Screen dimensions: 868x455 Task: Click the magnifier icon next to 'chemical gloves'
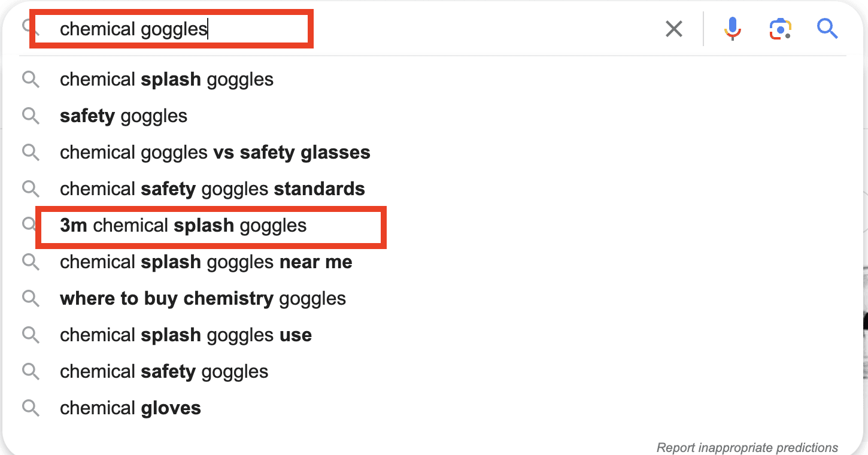pos(31,408)
